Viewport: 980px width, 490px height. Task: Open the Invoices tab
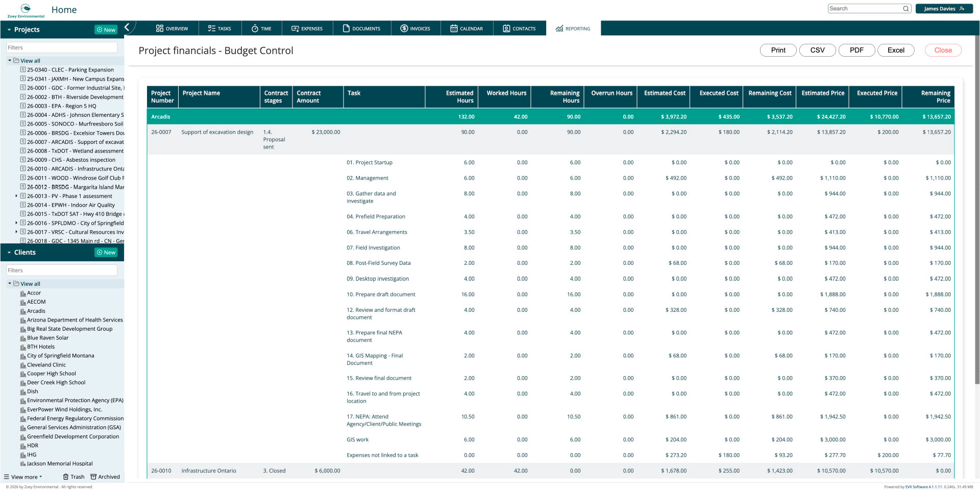(415, 29)
